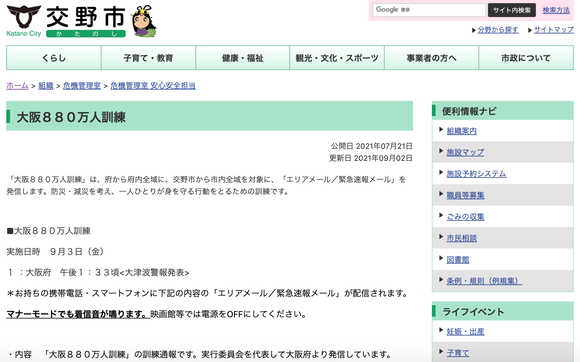The height and width of the screenshot is (362, 580).
Task: Open the 市政について navigation tab
Action: tap(526, 58)
